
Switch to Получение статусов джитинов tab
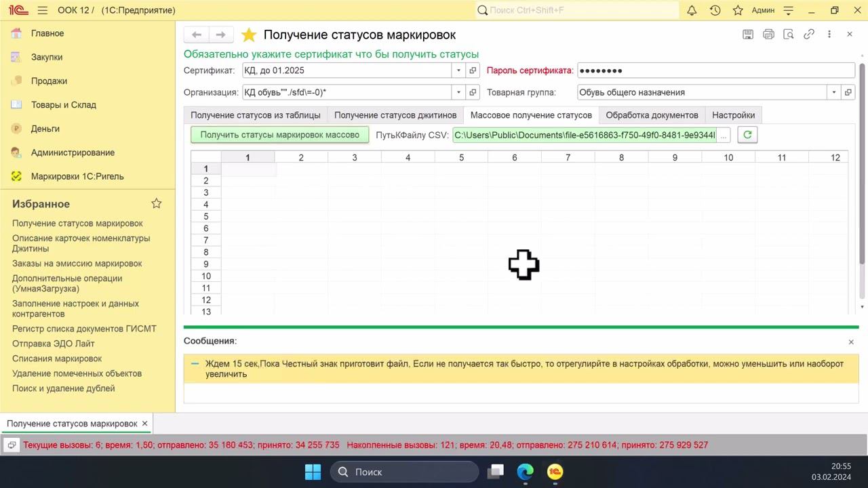(395, 115)
